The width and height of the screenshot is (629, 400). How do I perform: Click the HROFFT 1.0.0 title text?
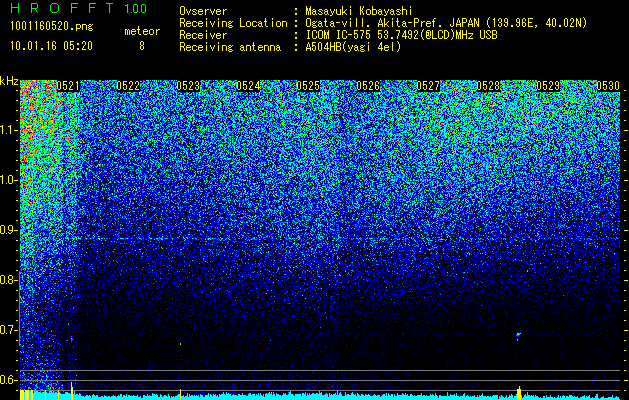point(79,8)
